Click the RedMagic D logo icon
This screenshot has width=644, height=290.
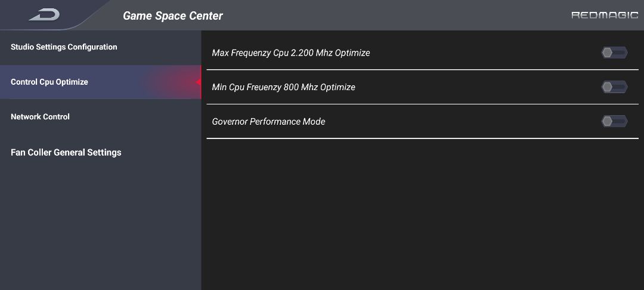point(45,15)
